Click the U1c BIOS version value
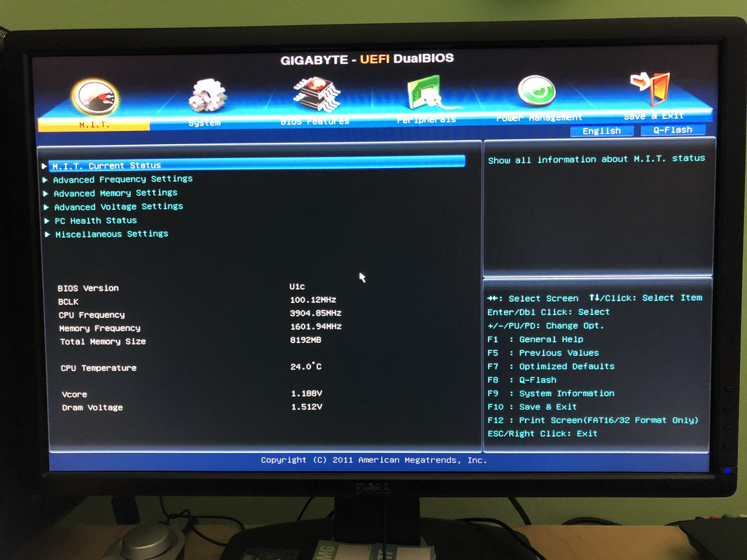747x560 pixels. (x=297, y=287)
